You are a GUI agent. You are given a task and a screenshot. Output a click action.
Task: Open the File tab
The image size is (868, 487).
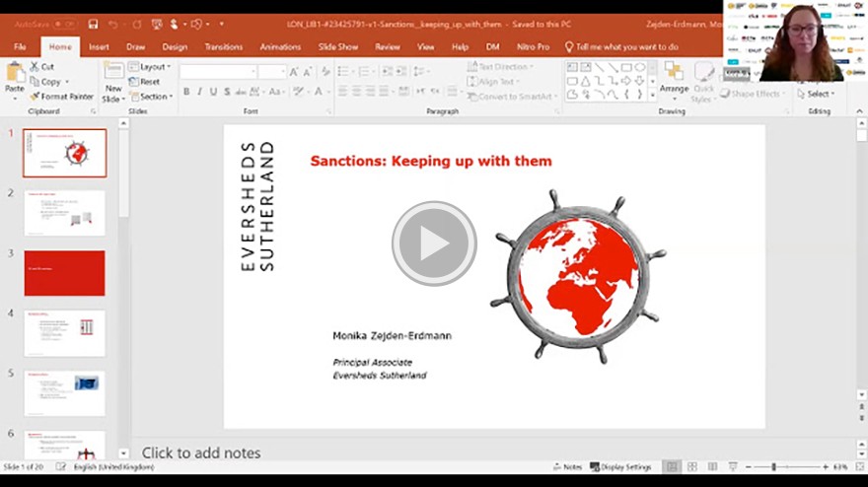click(x=20, y=47)
